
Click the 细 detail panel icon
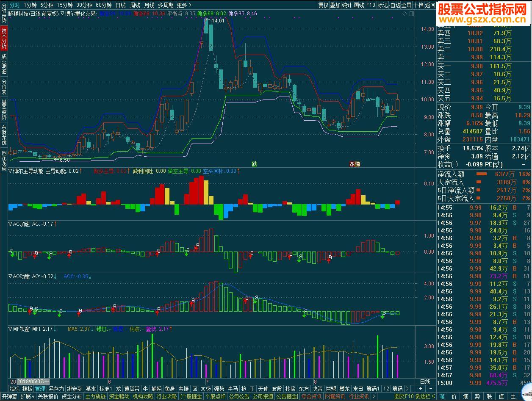466,396
